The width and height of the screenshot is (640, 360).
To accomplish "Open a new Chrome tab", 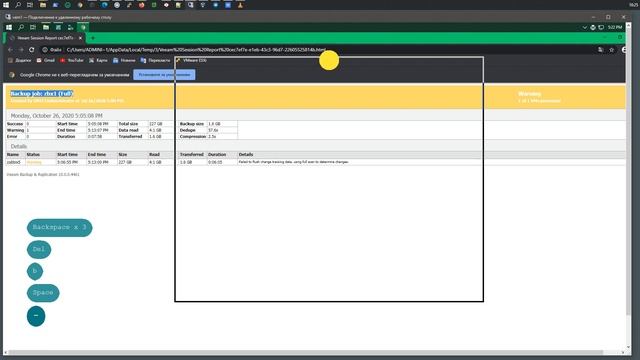I will 93,38.
